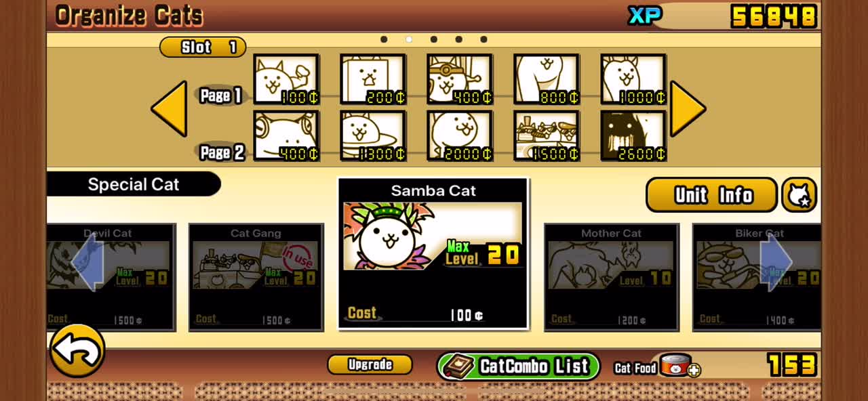
Task: Open the CatCombo List
Action: point(519,366)
